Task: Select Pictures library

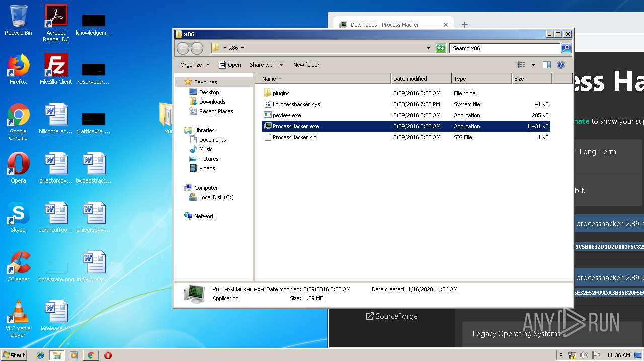Action: click(209, 159)
